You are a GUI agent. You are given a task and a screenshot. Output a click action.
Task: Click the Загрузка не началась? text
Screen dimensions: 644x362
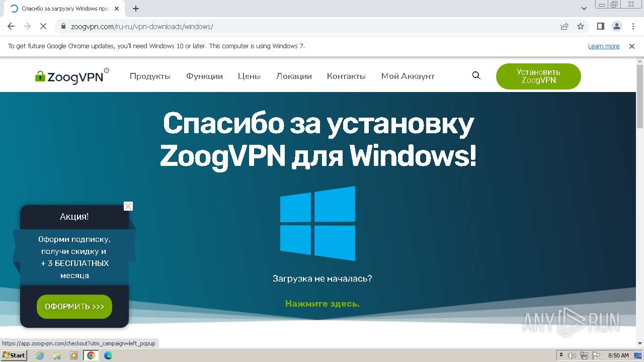[322, 279]
